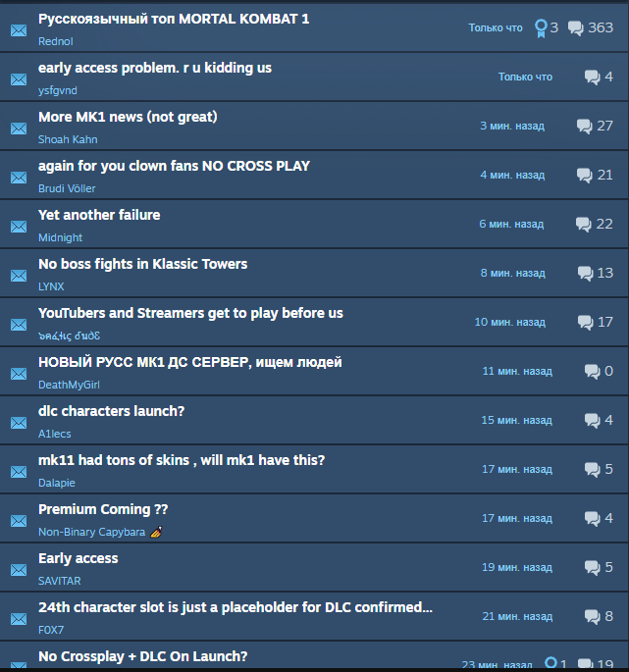Click author name DeathMyGirl

pos(69,385)
